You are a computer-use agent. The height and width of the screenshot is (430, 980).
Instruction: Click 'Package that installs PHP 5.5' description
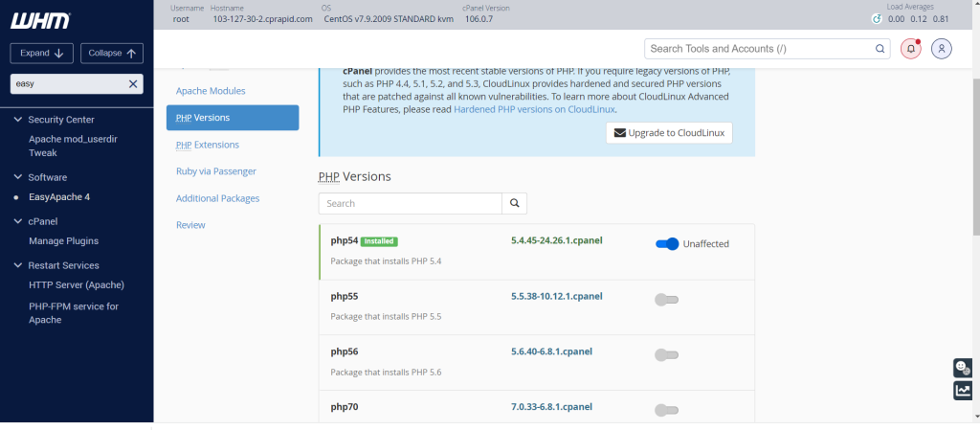coord(387,317)
